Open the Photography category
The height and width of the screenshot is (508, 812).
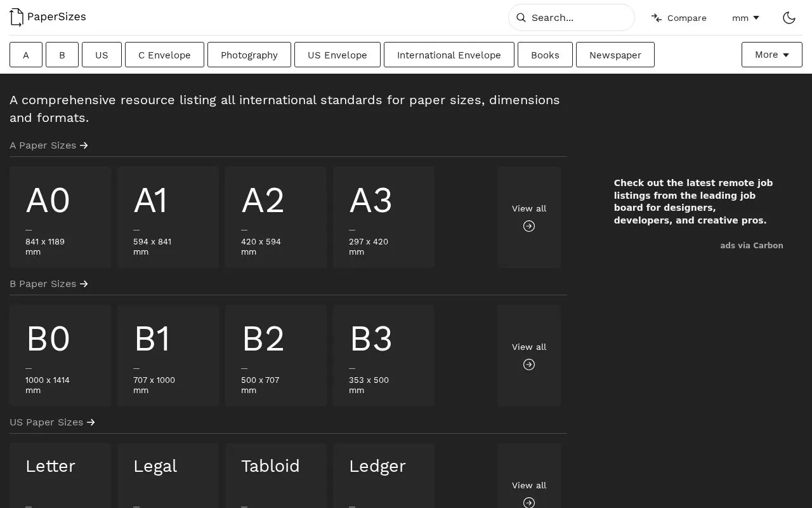point(249,55)
